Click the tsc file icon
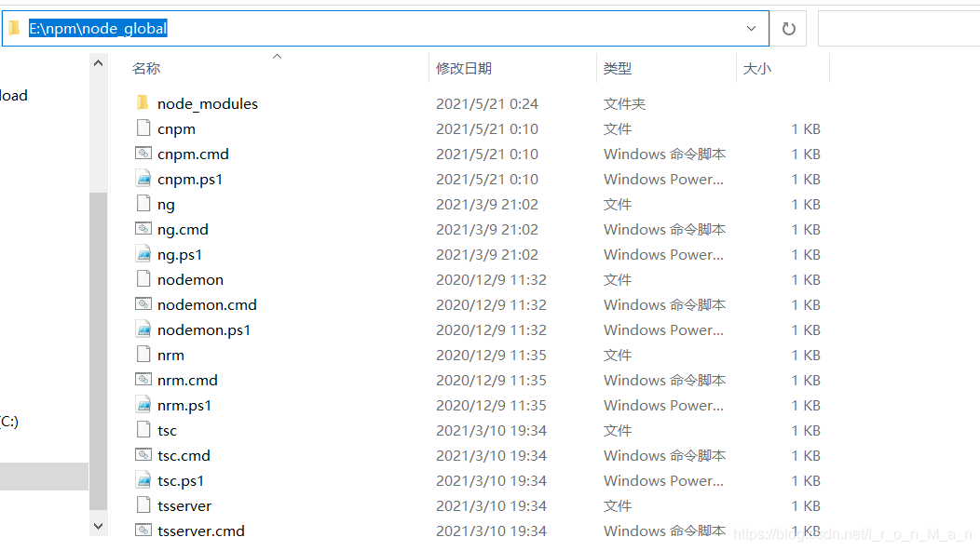 [x=143, y=430]
